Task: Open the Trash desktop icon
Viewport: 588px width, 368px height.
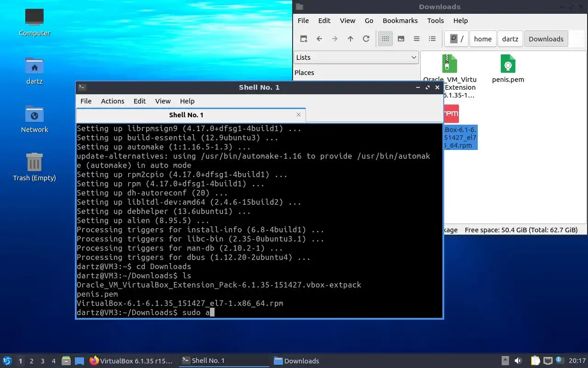Action: [x=34, y=167]
